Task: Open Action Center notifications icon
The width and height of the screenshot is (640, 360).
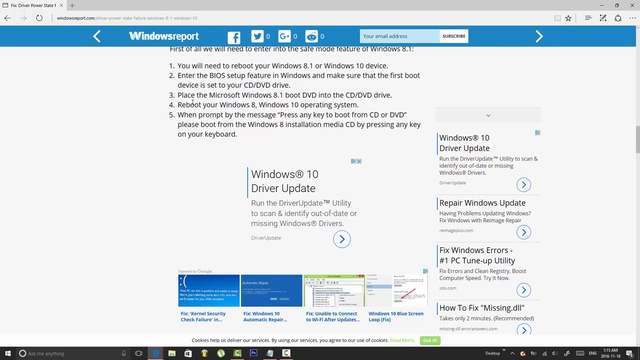Action: click(630, 353)
